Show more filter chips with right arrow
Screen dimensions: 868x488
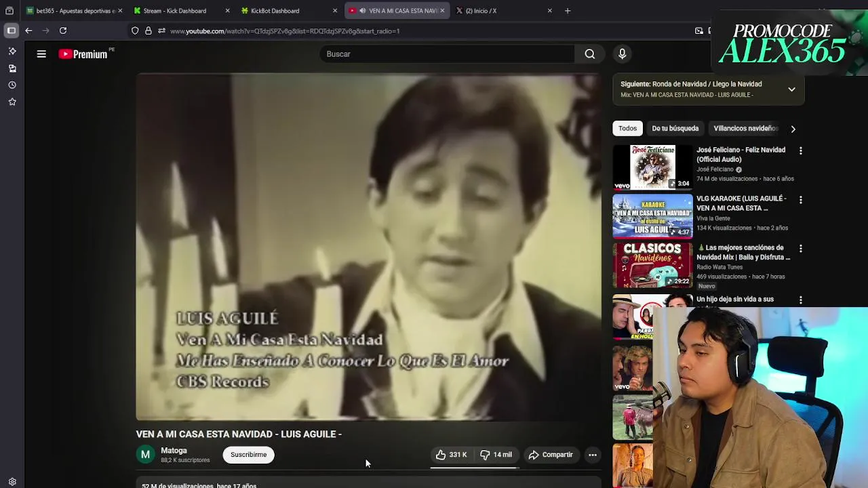pyautogui.click(x=793, y=129)
